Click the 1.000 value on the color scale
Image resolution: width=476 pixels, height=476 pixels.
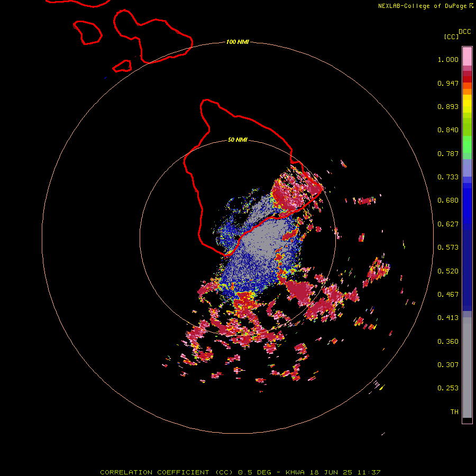tap(448, 59)
